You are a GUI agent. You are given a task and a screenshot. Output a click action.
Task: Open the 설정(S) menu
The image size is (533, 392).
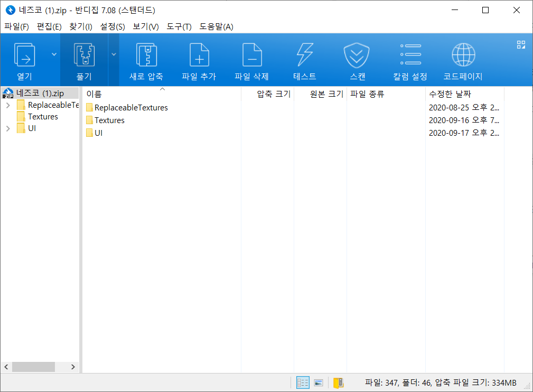113,26
